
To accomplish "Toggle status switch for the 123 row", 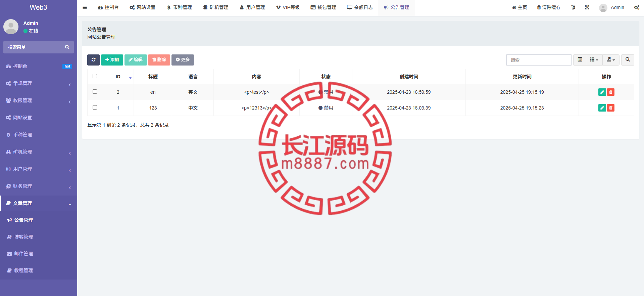I will click(326, 108).
